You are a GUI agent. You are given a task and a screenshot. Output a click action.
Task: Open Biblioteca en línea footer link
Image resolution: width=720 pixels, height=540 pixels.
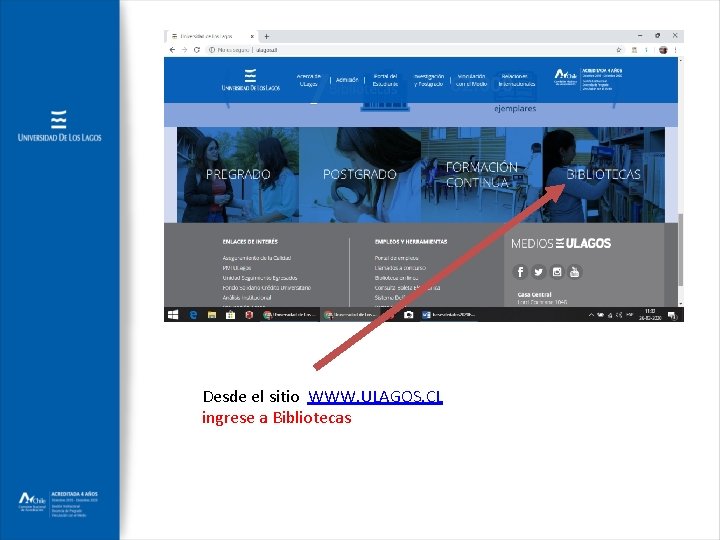396,278
